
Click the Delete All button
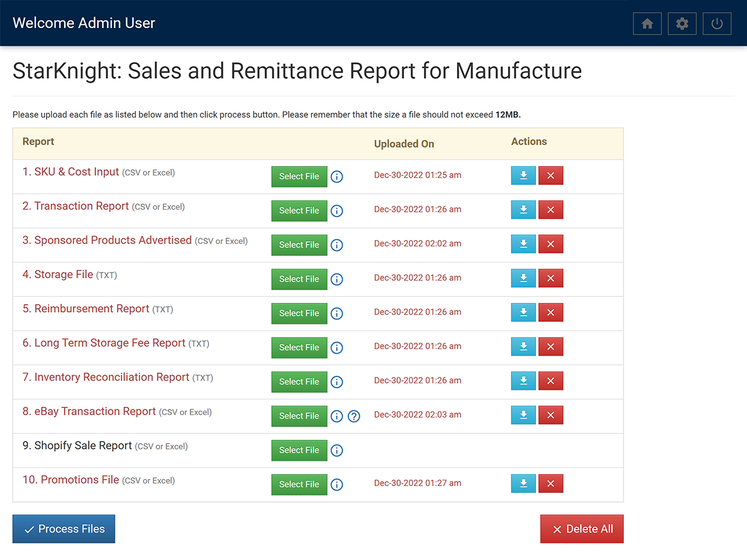[581, 529]
